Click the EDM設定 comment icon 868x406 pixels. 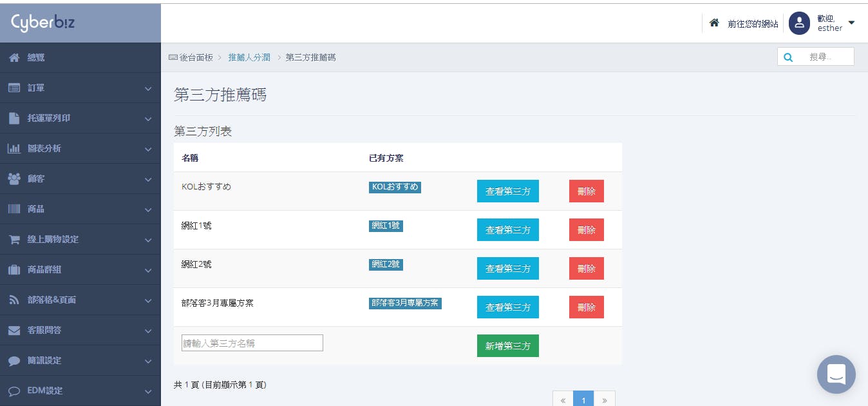pyautogui.click(x=14, y=391)
